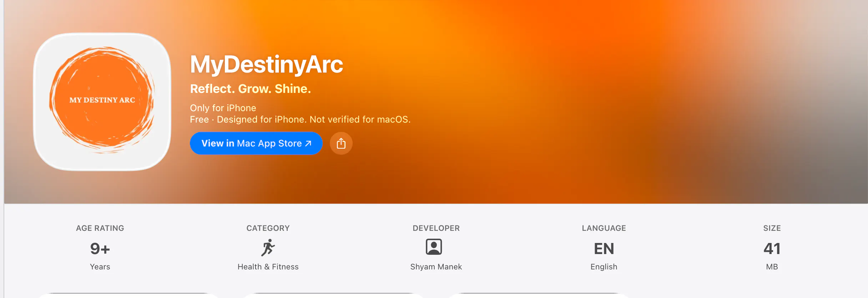Click the MyDestinyArc app icon
Screen dimensions: 868x298
pyautogui.click(x=102, y=102)
